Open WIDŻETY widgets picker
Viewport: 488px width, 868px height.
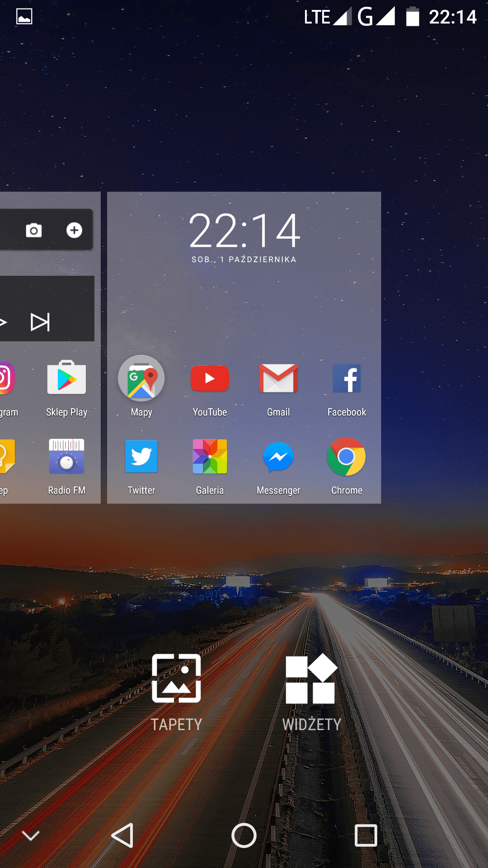(x=311, y=693)
